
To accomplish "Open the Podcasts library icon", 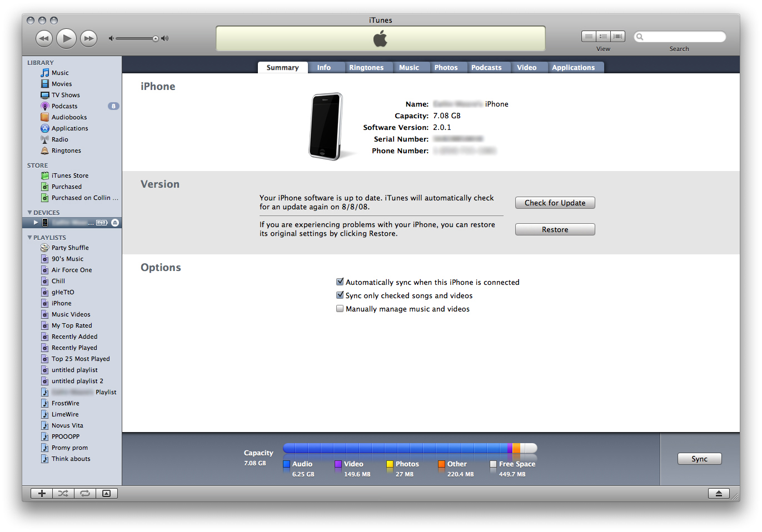I will [45, 106].
